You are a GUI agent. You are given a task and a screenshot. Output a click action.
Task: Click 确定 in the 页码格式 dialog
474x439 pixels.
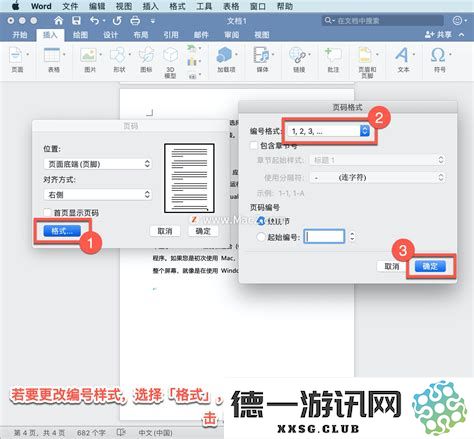pyautogui.click(x=430, y=266)
